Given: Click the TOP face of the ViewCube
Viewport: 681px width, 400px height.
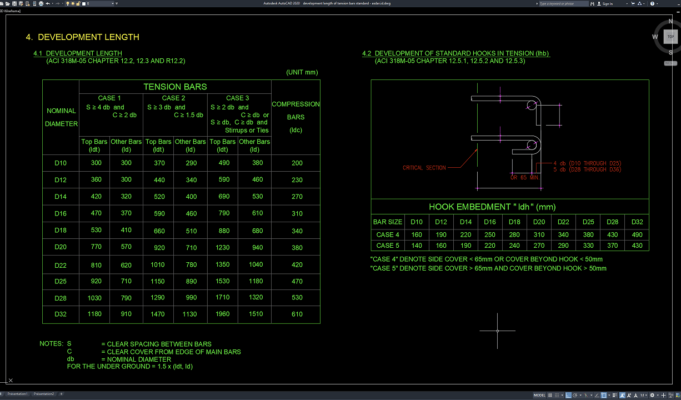Looking at the screenshot, I should 671,37.
